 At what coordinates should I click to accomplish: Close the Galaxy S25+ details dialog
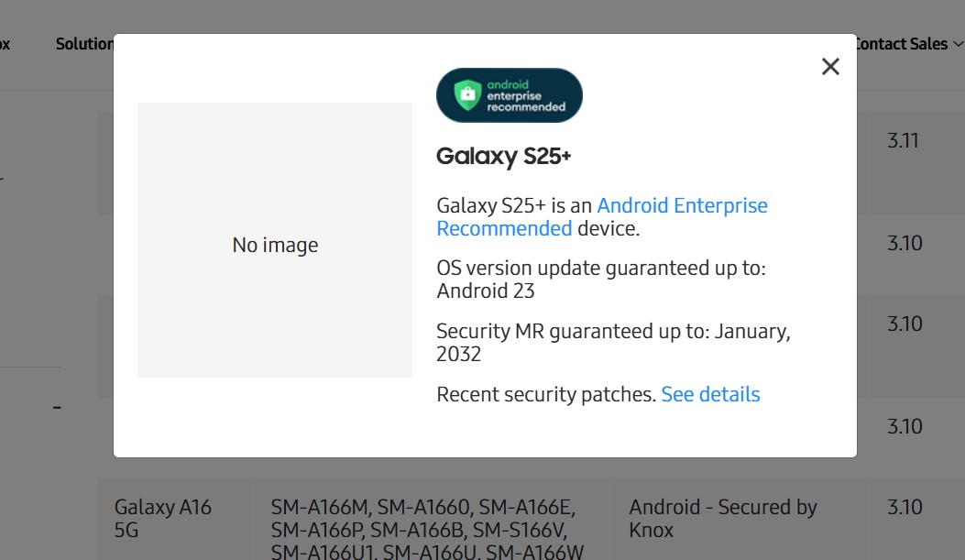pos(830,66)
